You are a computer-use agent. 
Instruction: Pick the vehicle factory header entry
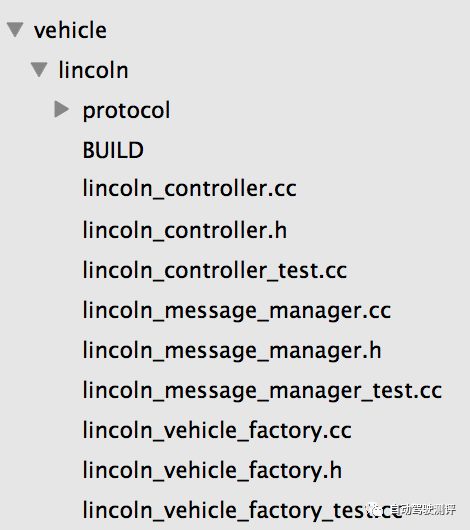tap(213, 471)
